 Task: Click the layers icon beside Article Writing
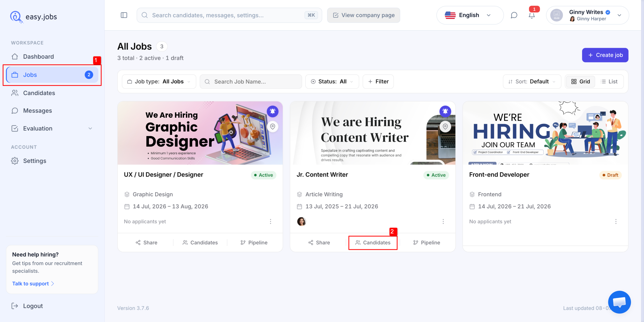pyautogui.click(x=299, y=194)
